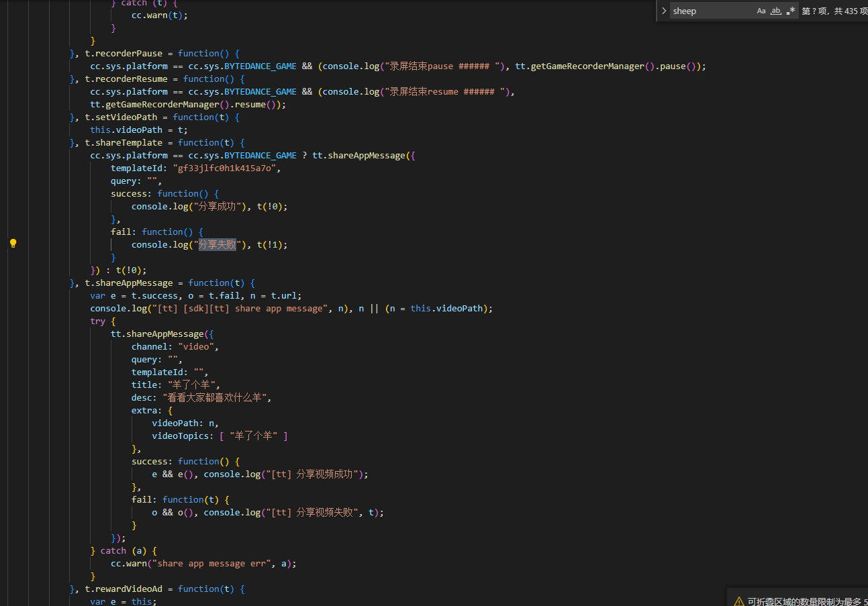Click the "cc.warn(t);" statement
Viewport: 868px width, 606px height.
[160, 15]
